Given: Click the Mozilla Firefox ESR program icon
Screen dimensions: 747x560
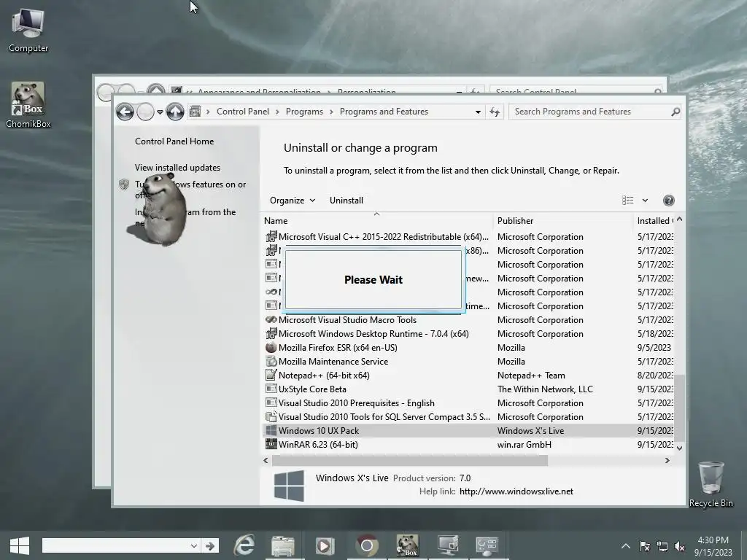Looking at the screenshot, I should click(271, 348).
